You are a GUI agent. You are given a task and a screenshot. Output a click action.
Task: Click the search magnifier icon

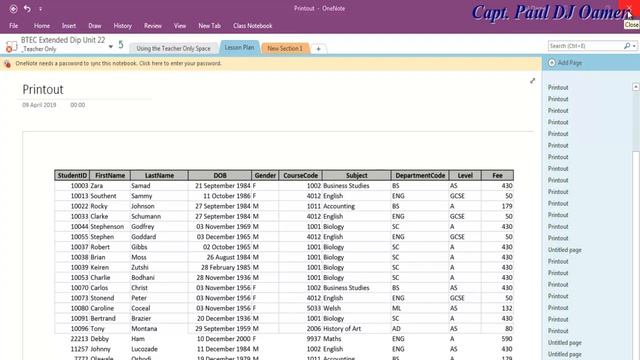627,46
